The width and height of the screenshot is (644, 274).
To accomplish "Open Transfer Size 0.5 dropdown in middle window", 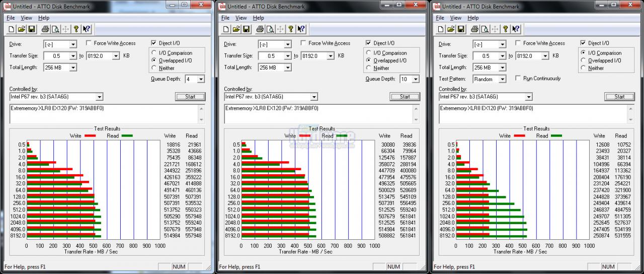I will click(x=288, y=56).
